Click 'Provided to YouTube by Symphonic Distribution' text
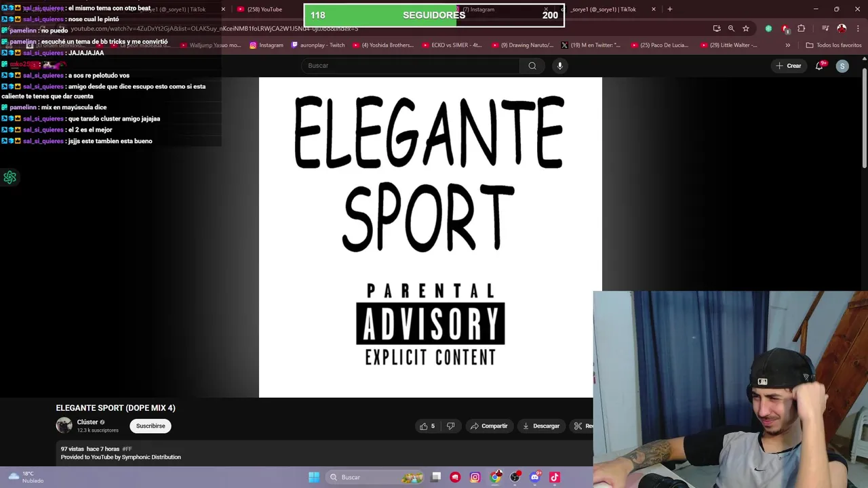This screenshot has height=488, width=868. (x=121, y=457)
